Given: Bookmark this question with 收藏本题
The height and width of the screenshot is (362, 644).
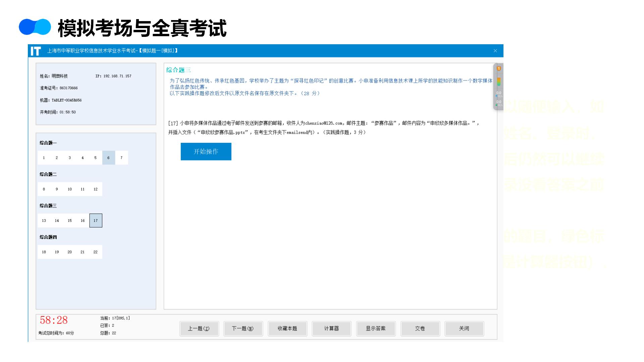Looking at the screenshot, I should pyautogui.click(x=287, y=328).
